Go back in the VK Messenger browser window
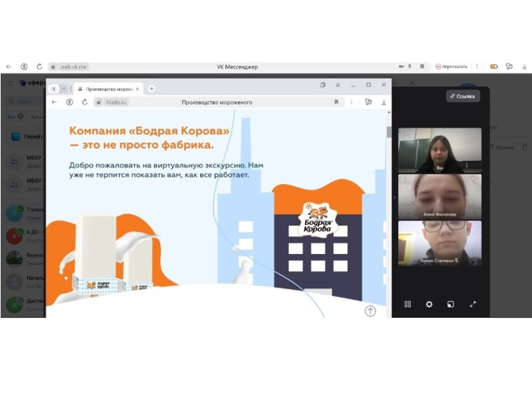532x399 pixels. 9,66
